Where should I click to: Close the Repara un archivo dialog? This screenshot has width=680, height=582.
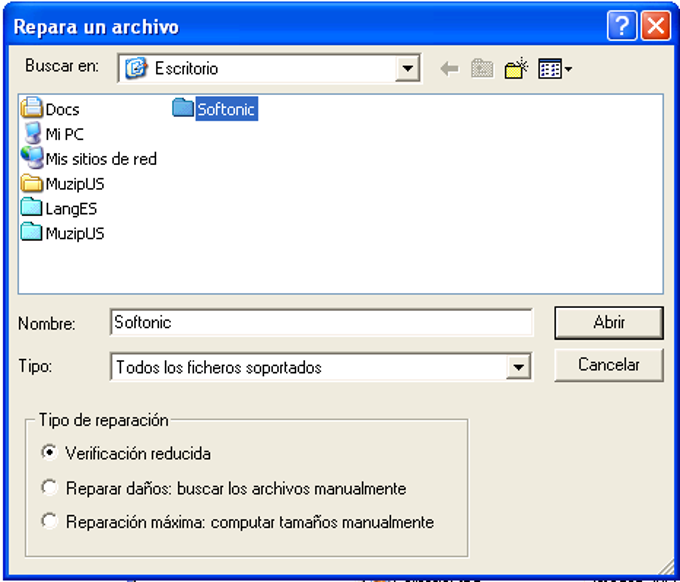coord(655,26)
